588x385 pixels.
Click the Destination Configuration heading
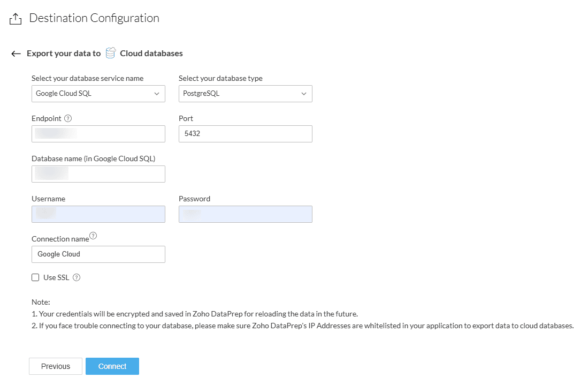[94, 18]
